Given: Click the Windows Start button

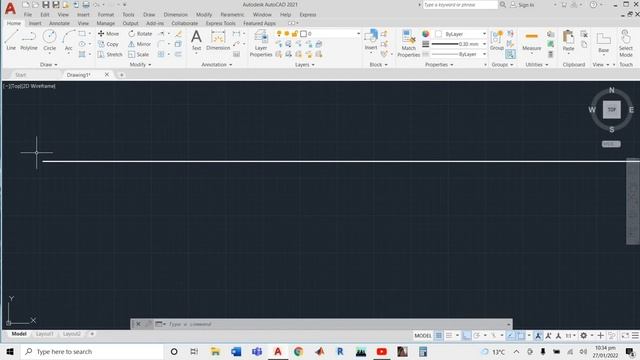Looking at the screenshot, I should click(x=10, y=351).
